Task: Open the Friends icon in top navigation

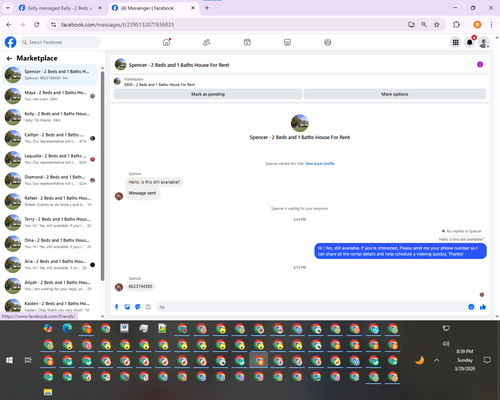Action: click(x=207, y=42)
